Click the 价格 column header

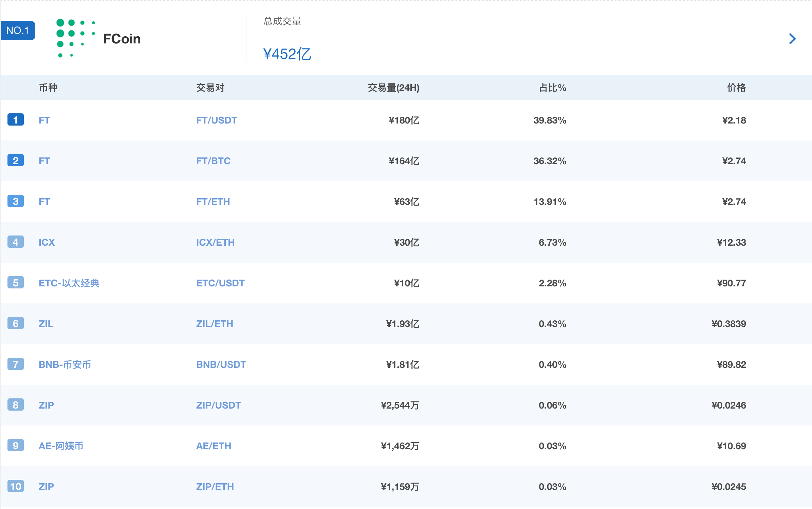(736, 88)
